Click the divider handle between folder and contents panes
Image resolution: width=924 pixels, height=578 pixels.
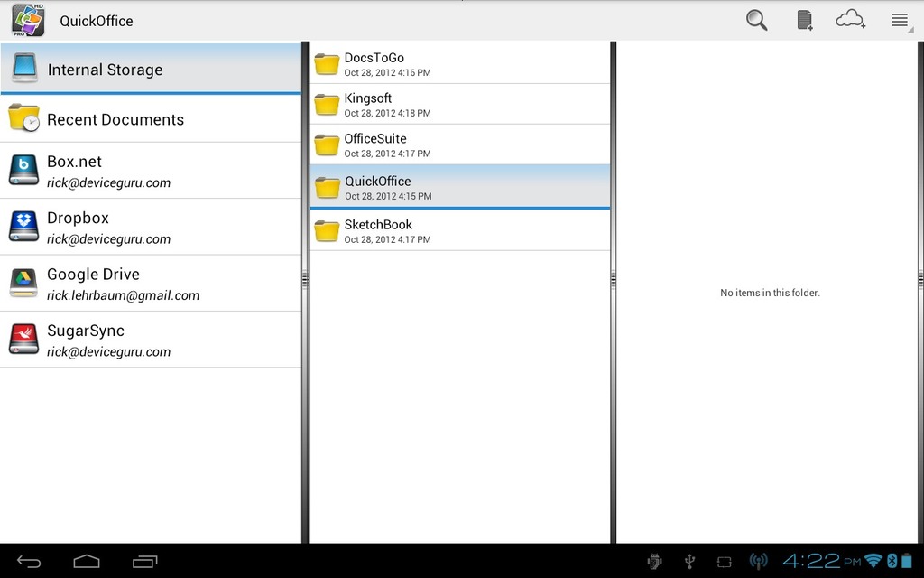coord(613,279)
